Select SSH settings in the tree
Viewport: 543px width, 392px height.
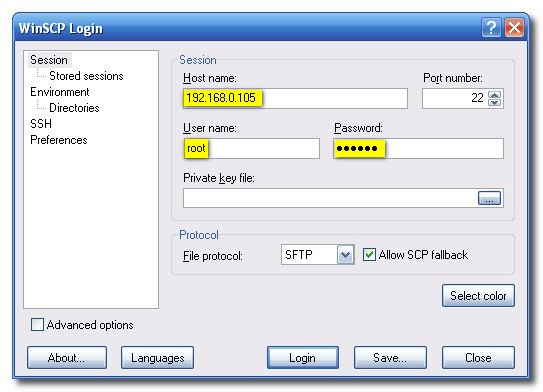(x=41, y=124)
